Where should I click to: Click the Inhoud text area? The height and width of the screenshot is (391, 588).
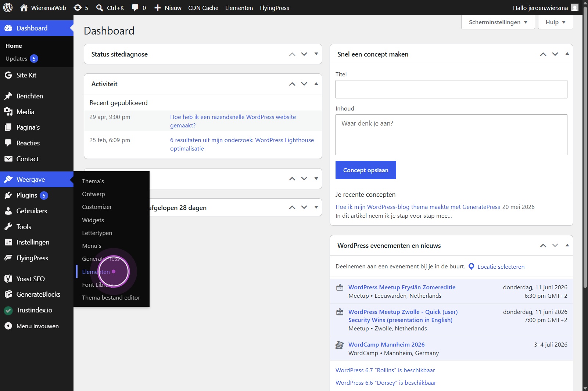(451, 135)
